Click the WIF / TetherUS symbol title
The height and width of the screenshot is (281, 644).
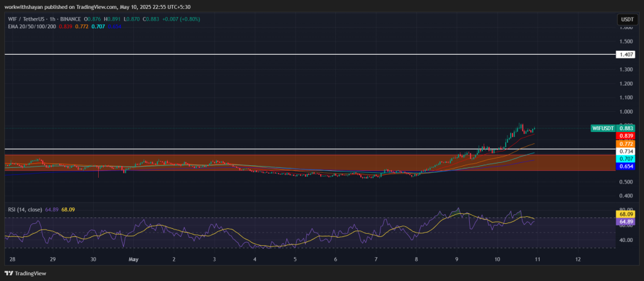(25, 19)
